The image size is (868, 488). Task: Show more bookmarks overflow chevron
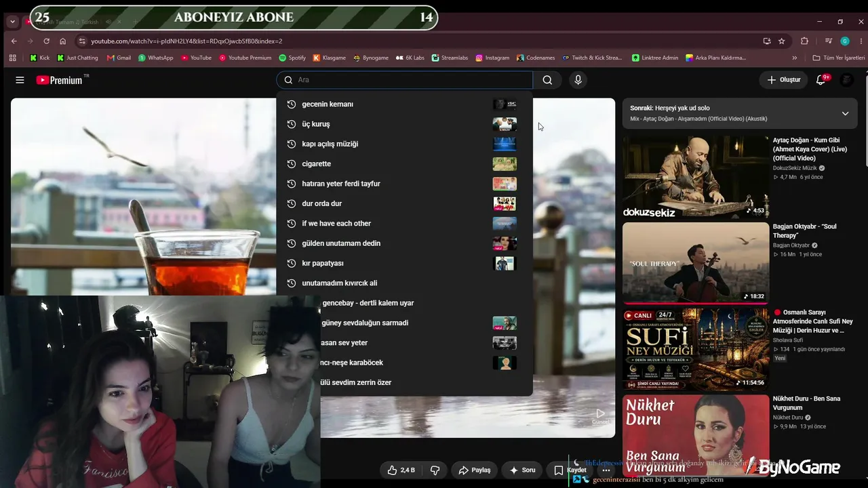(795, 58)
